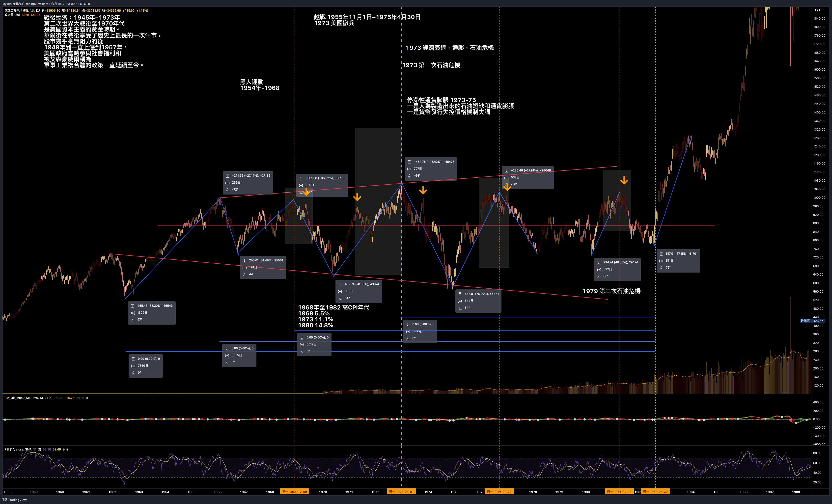Click the purple 58.36 RSI value

[47, 449]
